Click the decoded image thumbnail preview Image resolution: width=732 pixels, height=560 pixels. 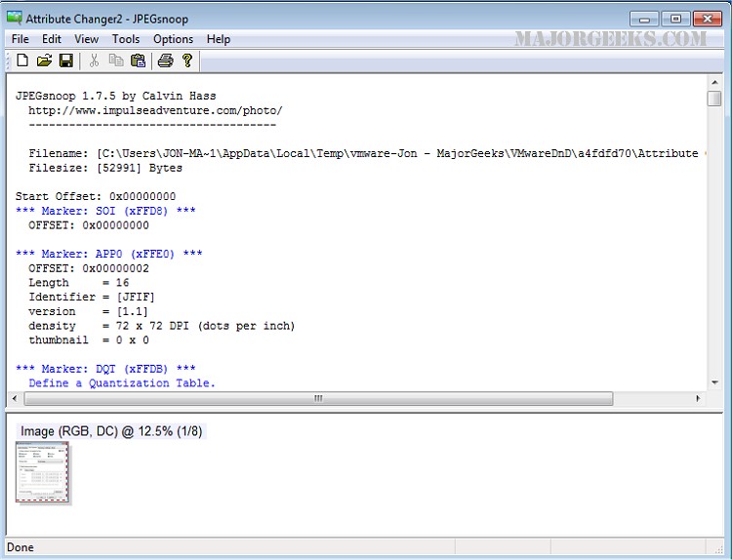click(42, 472)
